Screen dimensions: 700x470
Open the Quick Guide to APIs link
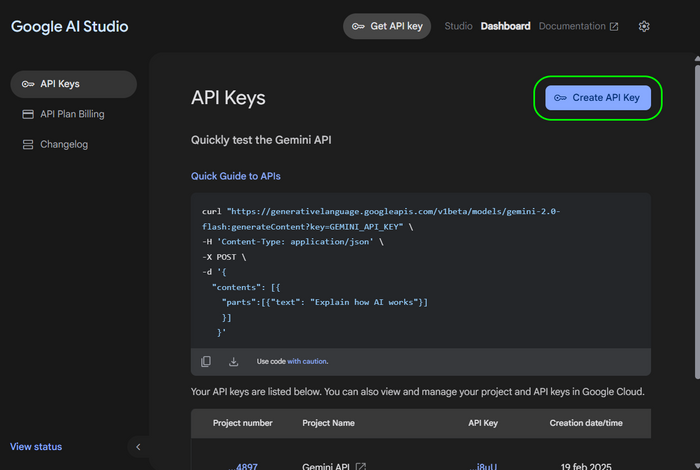236,176
